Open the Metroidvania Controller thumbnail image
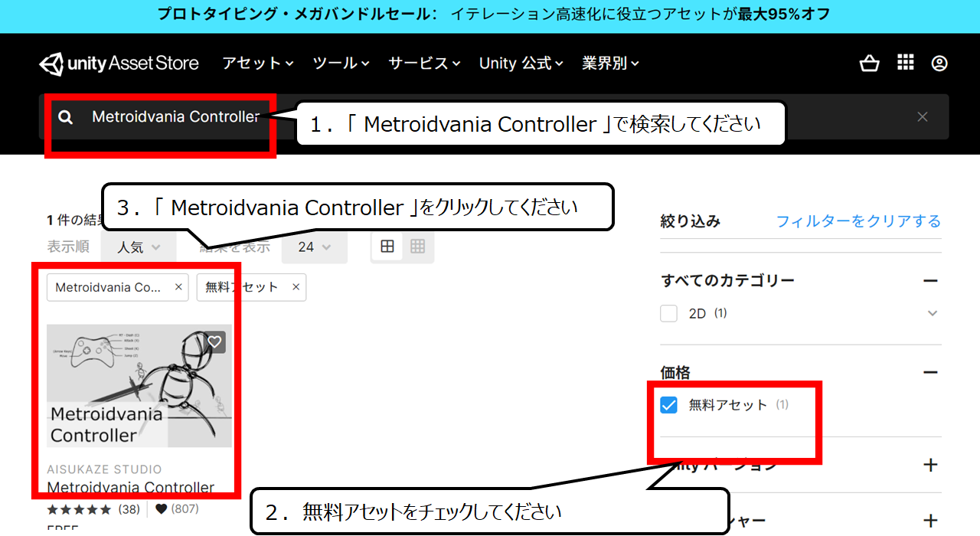 click(x=139, y=385)
